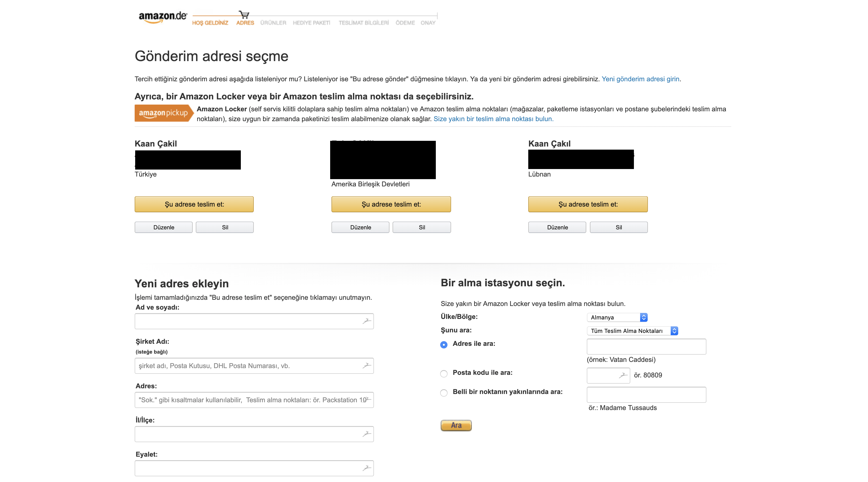
Task: Deliver to the Türkiye address
Action: coord(194,204)
